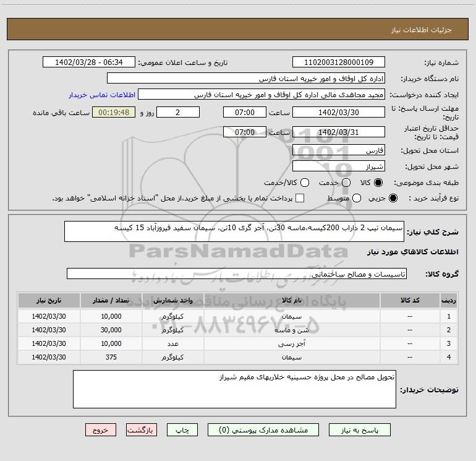The height and width of the screenshot is (461, 476).
Task: Open the اطلاعات تماس خریدار link
Action: click(x=102, y=95)
